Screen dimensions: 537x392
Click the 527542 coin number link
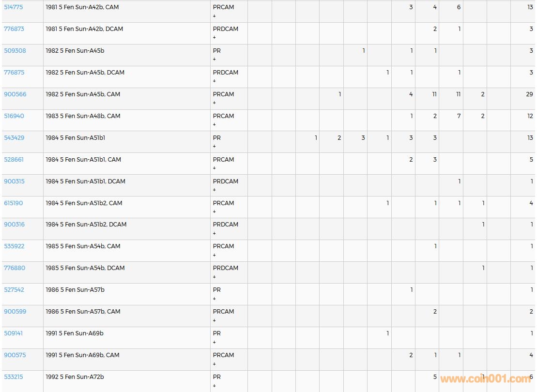click(14, 290)
